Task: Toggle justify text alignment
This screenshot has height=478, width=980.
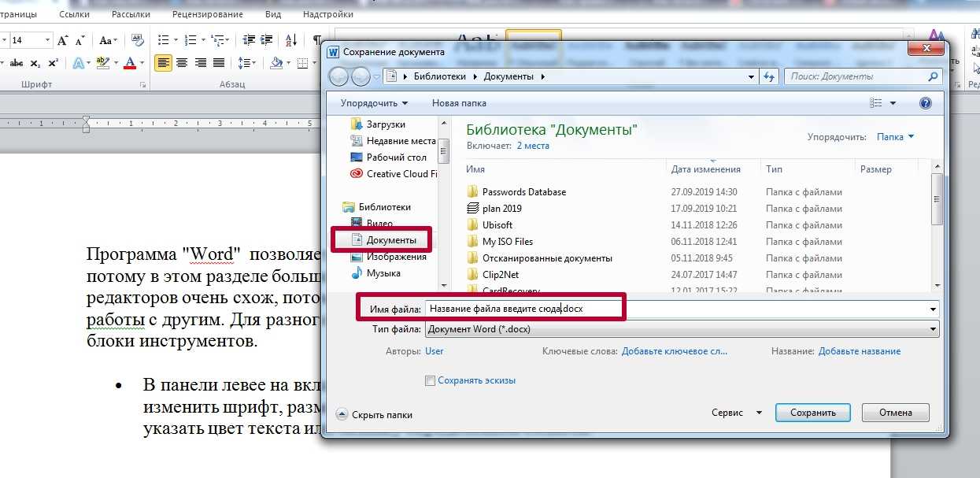Action: click(x=219, y=63)
